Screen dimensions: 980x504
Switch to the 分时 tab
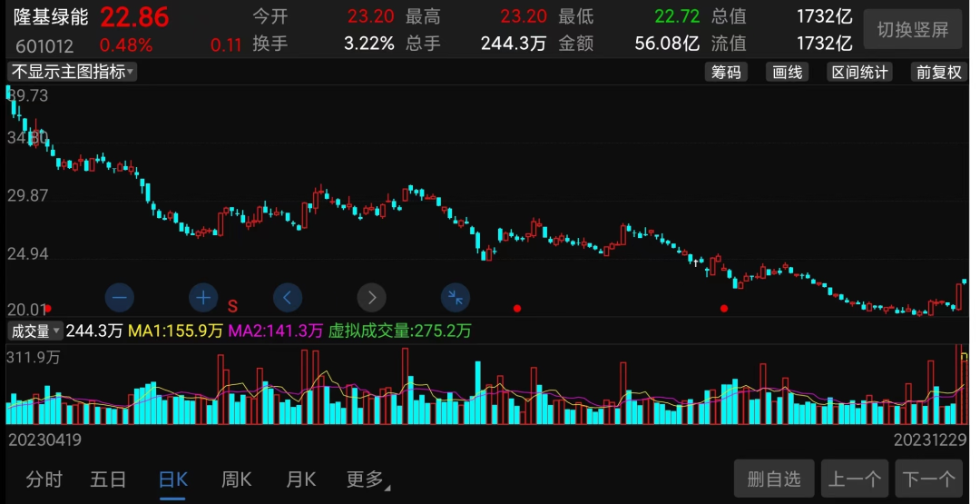tap(44, 479)
